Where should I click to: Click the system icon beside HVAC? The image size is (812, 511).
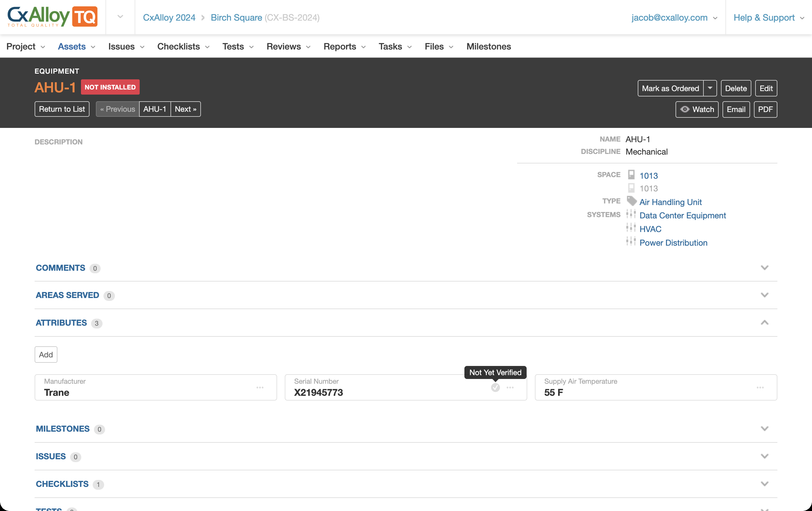tap(631, 228)
